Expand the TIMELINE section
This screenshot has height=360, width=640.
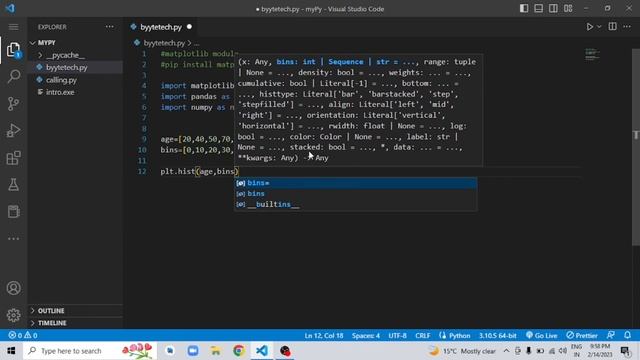75,323
